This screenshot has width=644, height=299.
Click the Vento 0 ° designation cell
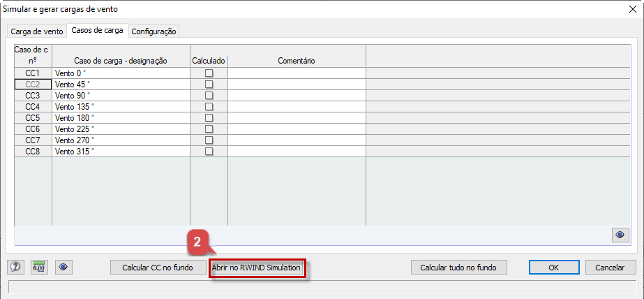pyautogui.click(x=121, y=73)
